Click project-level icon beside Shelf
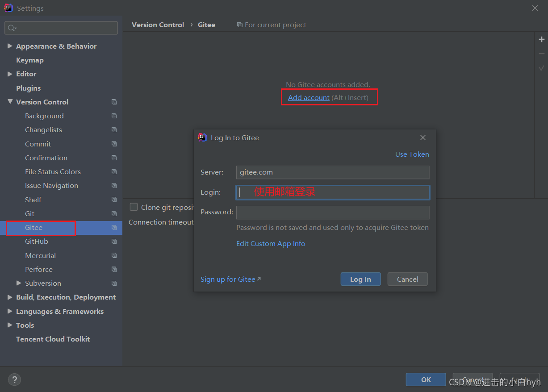548x392 pixels. (114, 200)
